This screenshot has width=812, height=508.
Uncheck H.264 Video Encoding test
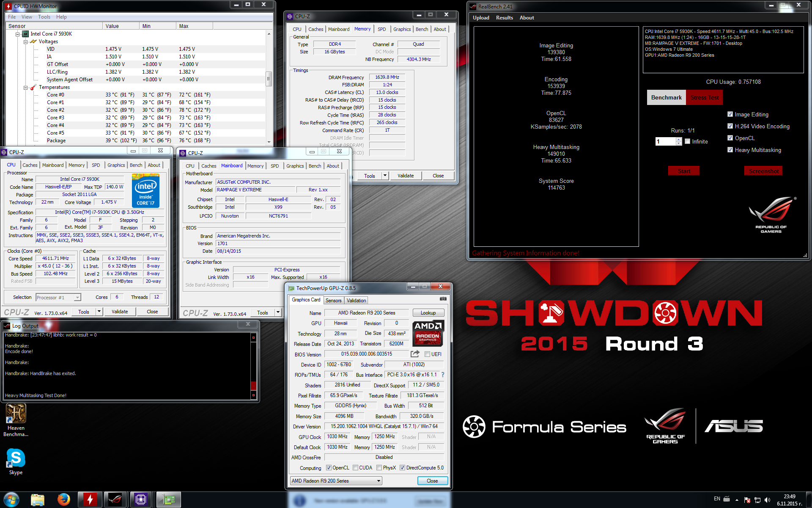pos(730,126)
